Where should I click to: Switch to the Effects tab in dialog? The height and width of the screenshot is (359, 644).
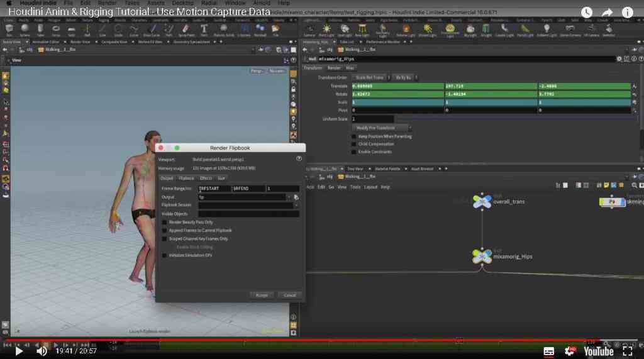coord(206,178)
